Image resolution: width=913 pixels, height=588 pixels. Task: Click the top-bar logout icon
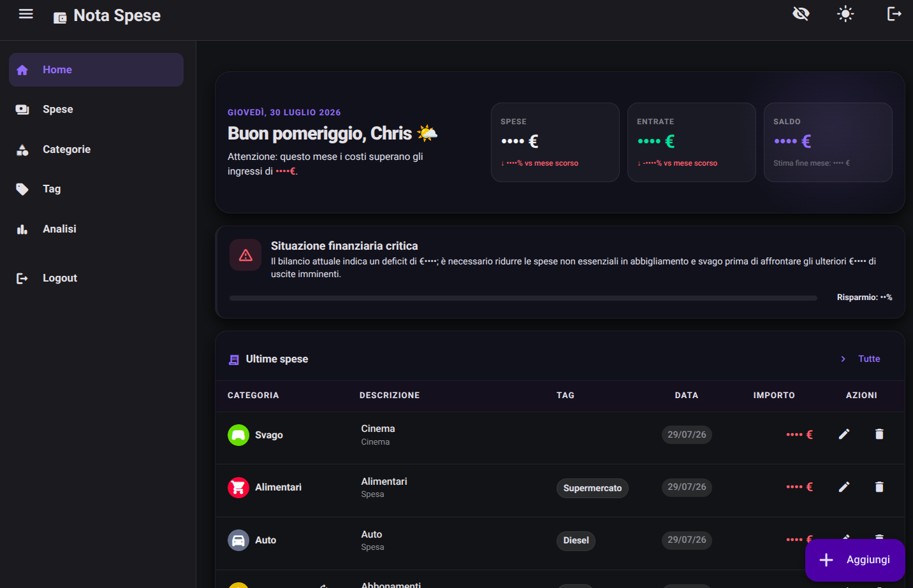[895, 13]
